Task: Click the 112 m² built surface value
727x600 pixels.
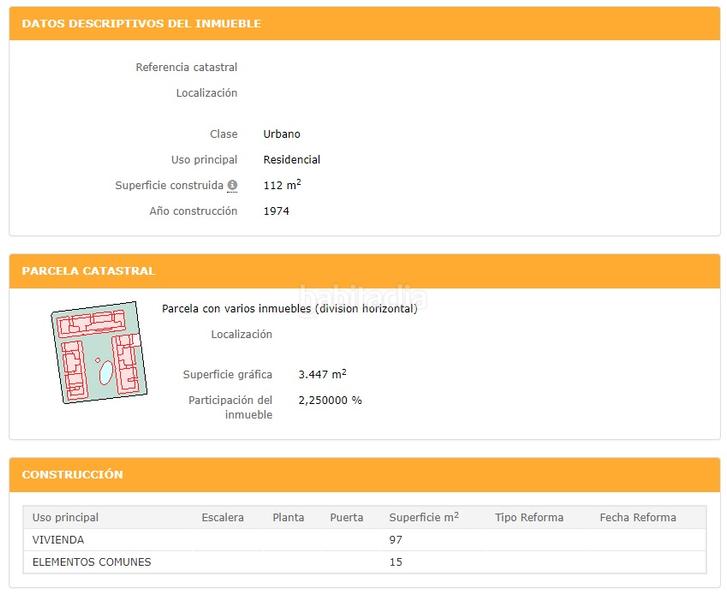Action: [282, 186]
